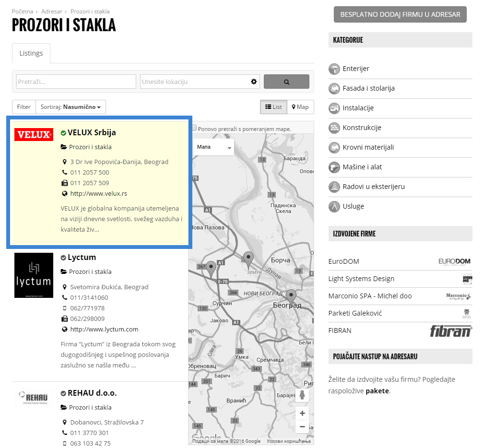This screenshot has height=448, width=483.
Task: Click the map pin near Beograd
Action: (291, 296)
